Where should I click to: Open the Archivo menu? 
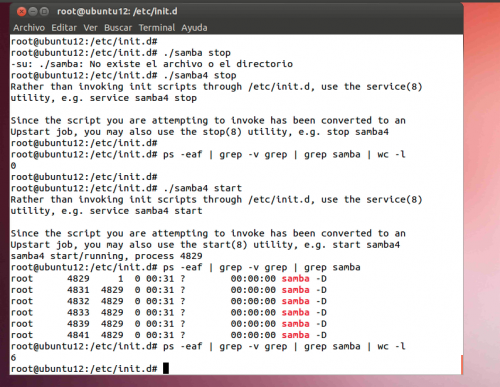[29, 28]
